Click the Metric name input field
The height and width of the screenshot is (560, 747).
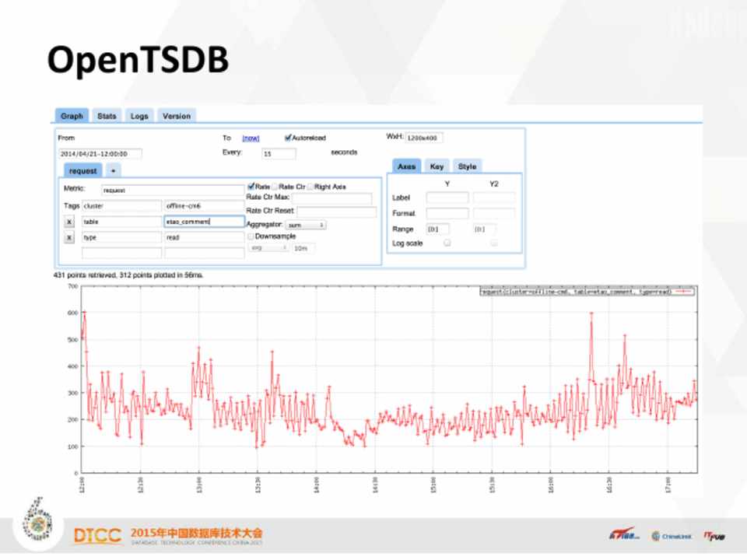pos(173,190)
